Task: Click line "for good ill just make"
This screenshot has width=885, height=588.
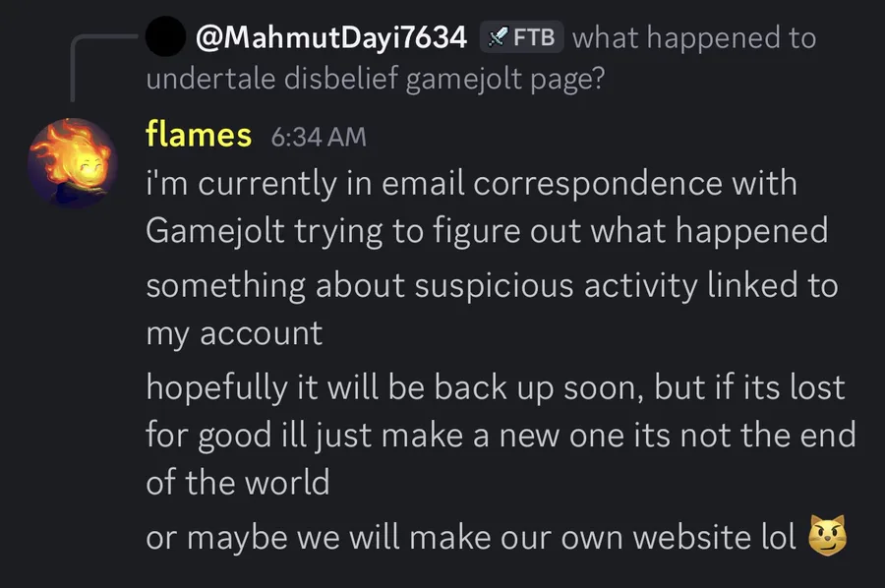Action: [501, 434]
